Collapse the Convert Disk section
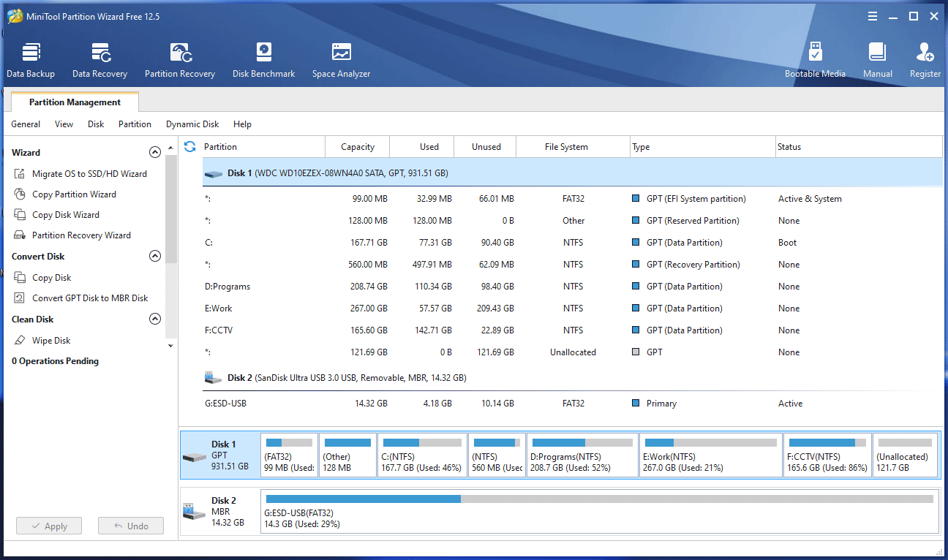This screenshot has width=948, height=560. 154,257
